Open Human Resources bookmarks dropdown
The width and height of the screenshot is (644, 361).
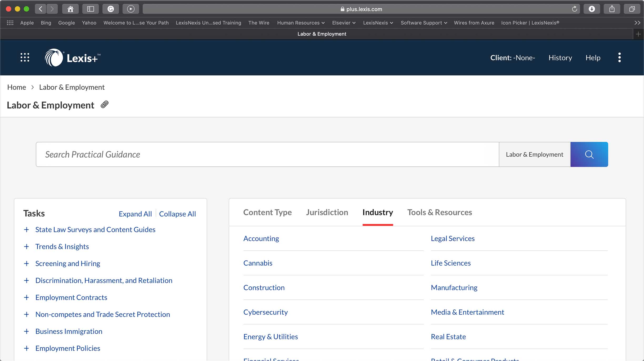tap(301, 23)
